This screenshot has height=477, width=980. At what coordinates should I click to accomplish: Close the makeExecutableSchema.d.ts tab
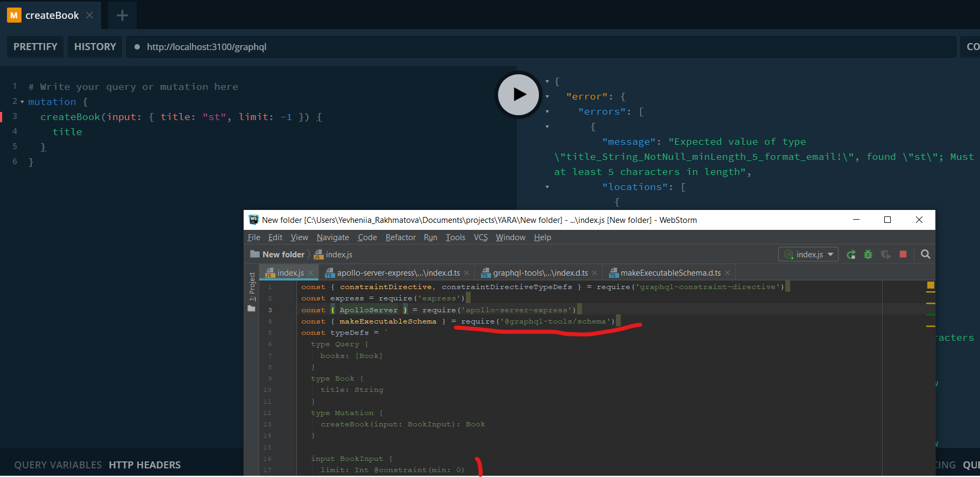coord(727,273)
